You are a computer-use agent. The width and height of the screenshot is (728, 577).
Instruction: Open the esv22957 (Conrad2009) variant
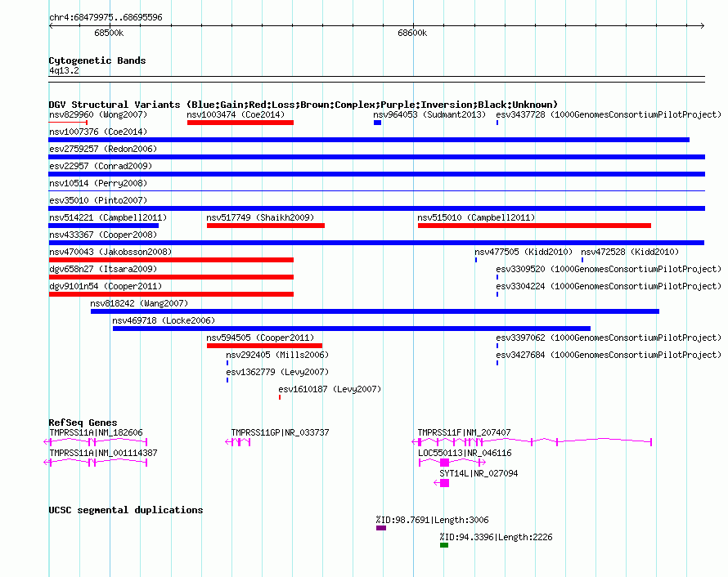[x=101, y=166]
